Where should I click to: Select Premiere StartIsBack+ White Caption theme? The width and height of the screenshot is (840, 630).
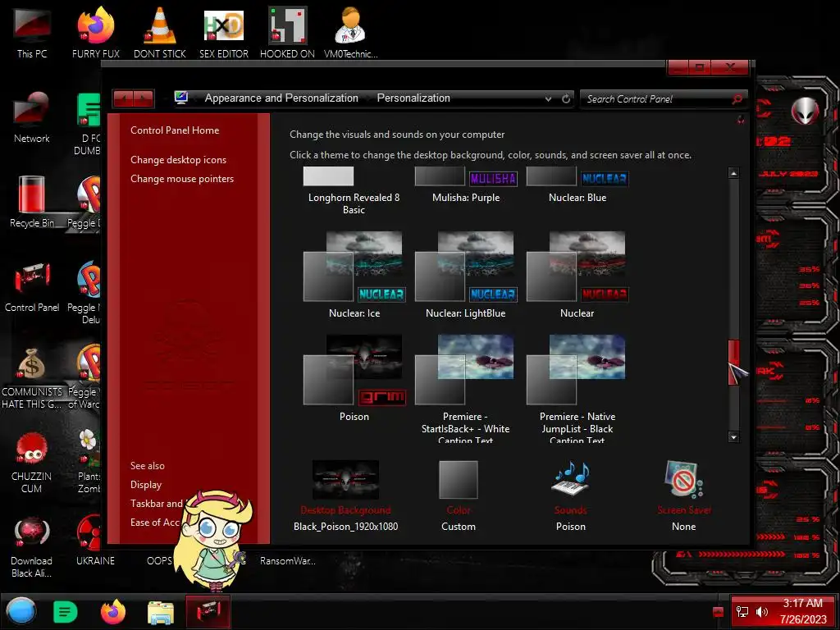click(465, 388)
